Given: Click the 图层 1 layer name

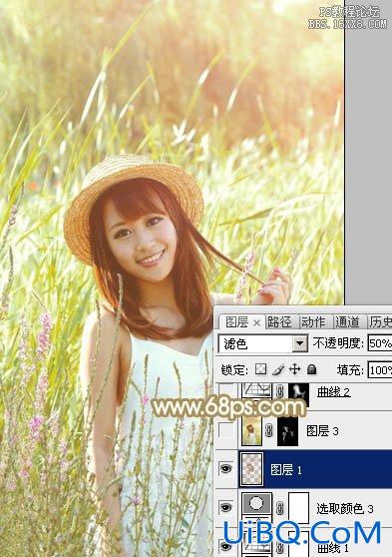Looking at the screenshot, I should pyautogui.click(x=286, y=469).
